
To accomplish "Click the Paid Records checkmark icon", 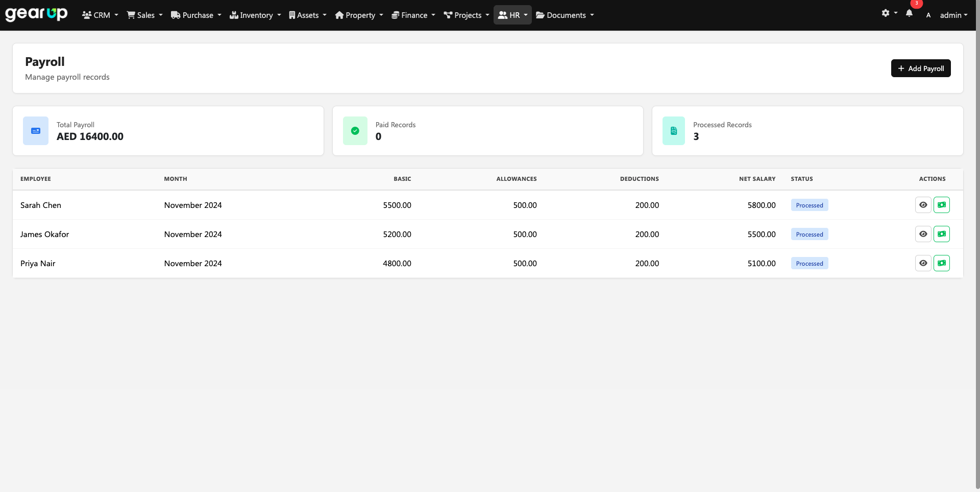I will pos(355,131).
